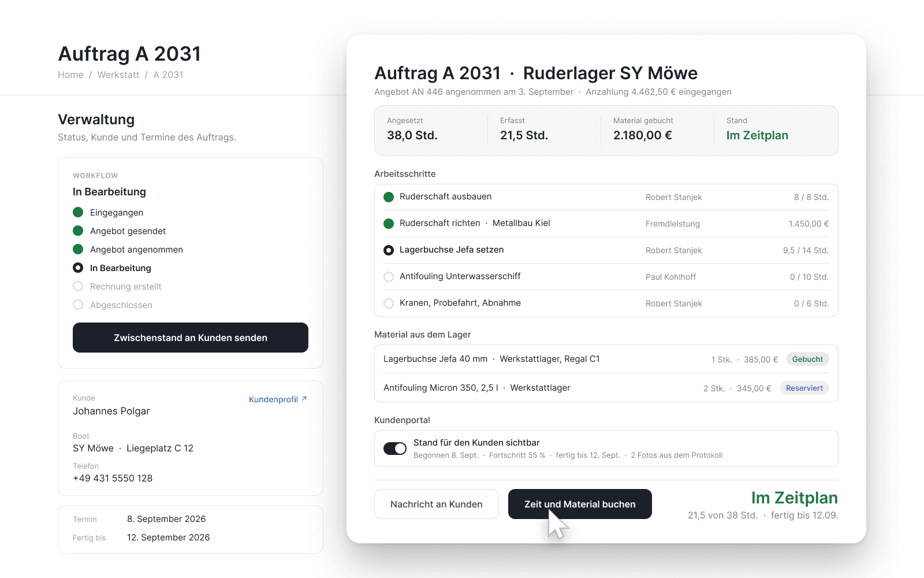Click the Gebucht status badge
This screenshot has width=924, height=578.
pos(807,359)
